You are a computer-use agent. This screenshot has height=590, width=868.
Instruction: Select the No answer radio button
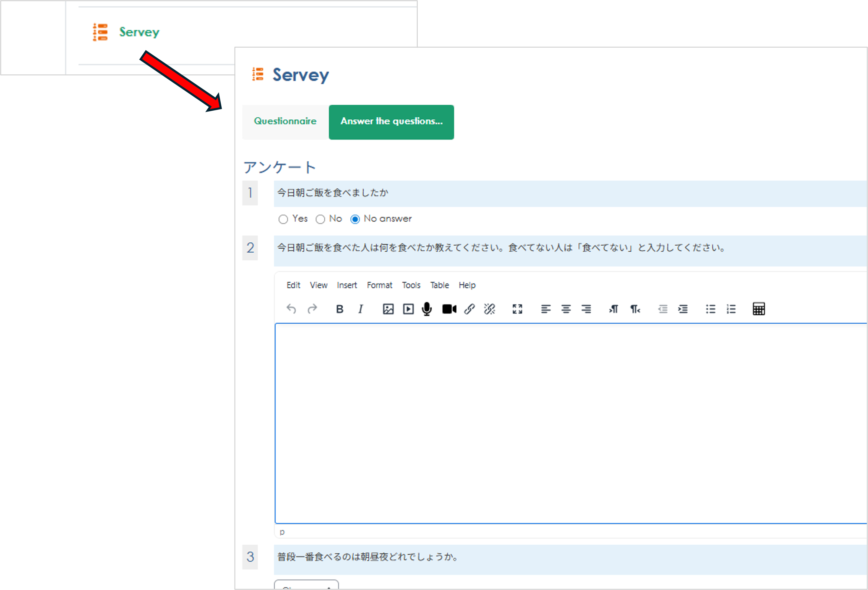click(x=355, y=219)
